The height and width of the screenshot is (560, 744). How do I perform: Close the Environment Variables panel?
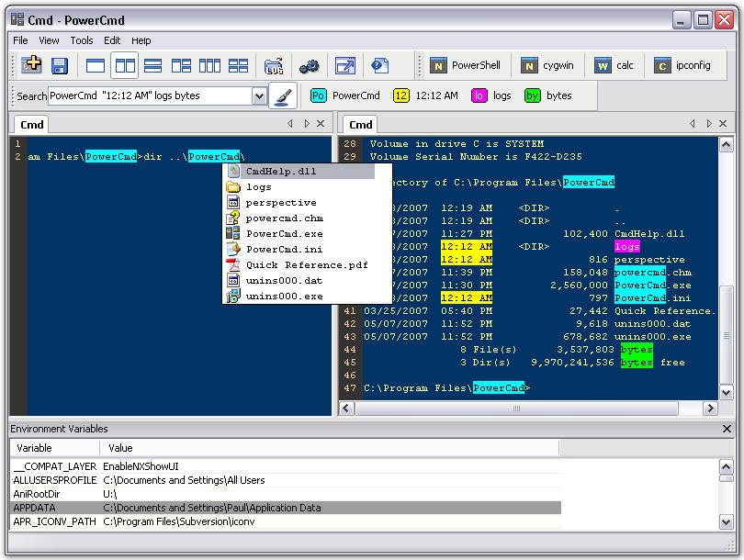pyautogui.click(x=727, y=429)
